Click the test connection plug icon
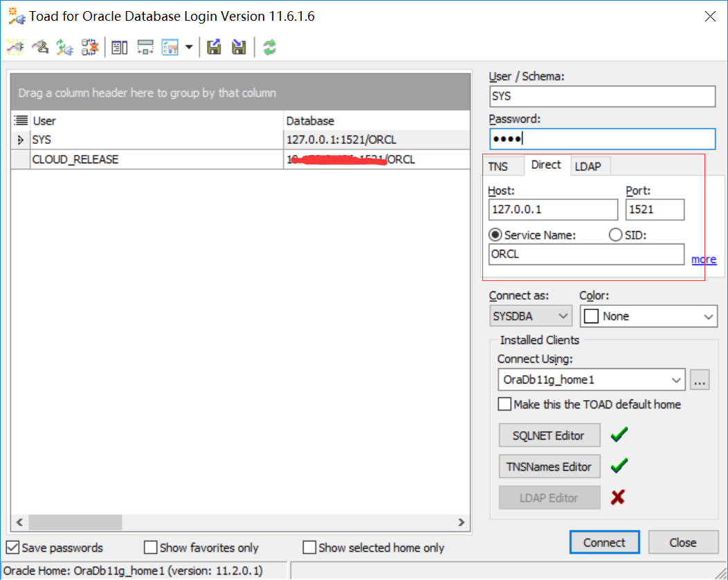The width and height of the screenshot is (728, 580). tap(65, 47)
